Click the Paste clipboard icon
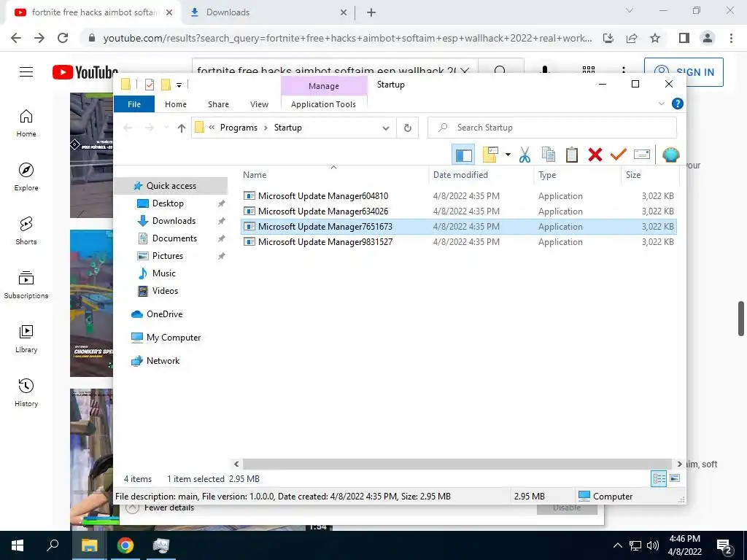Viewport: 747px width, 560px height. (x=572, y=155)
